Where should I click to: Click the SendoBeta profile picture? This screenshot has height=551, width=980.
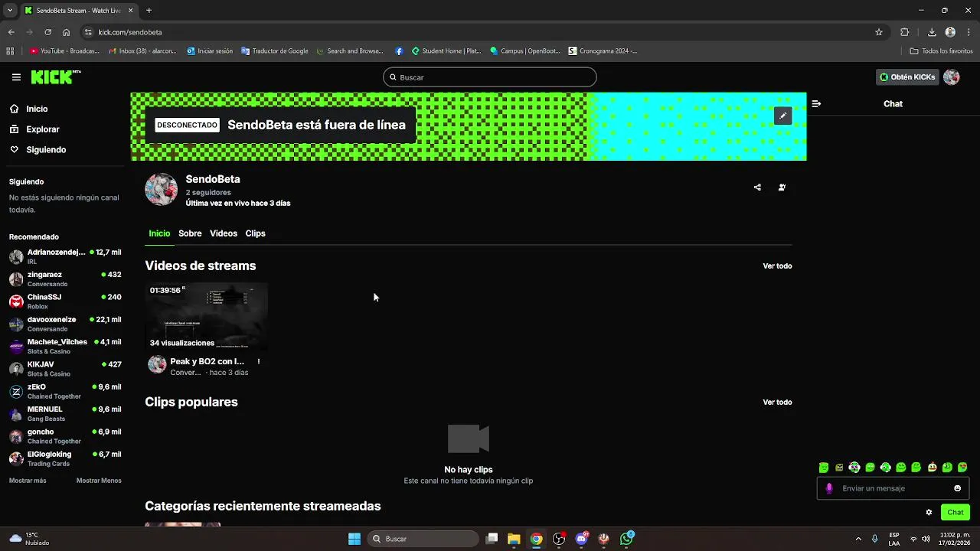click(x=161, y=189)
